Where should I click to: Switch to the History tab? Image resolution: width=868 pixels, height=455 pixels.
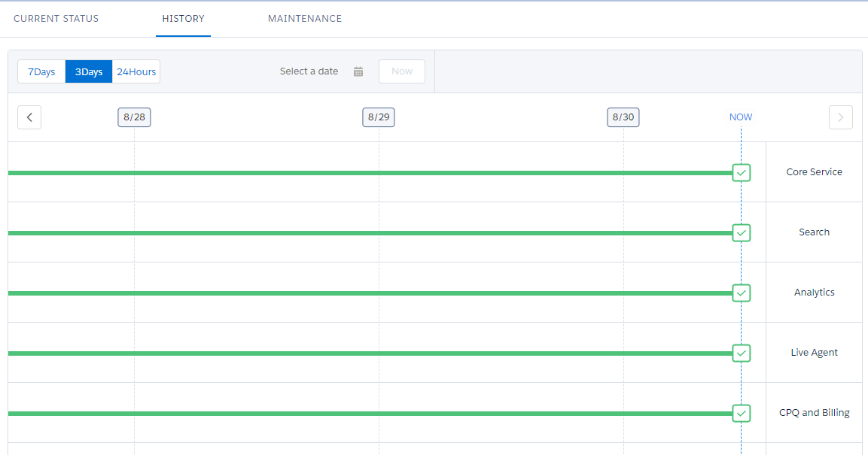pos(183,18)
